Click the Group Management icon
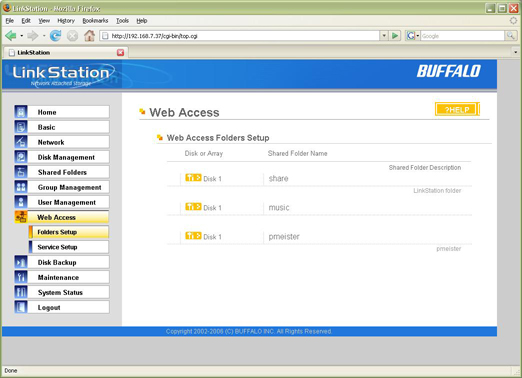This screenshot has width=522, height=378. click(21, 187)
